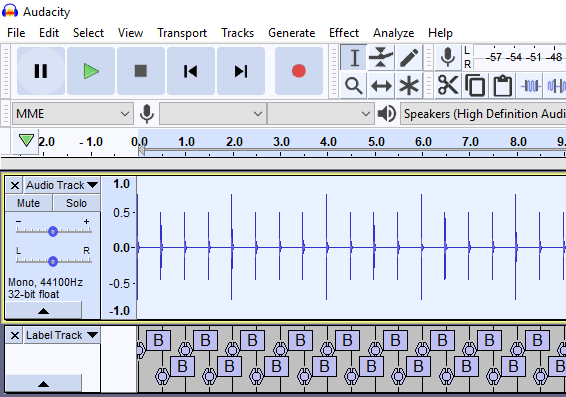
Task: Click the Audio Track pan slider
Action: click(x=53, y=261)
